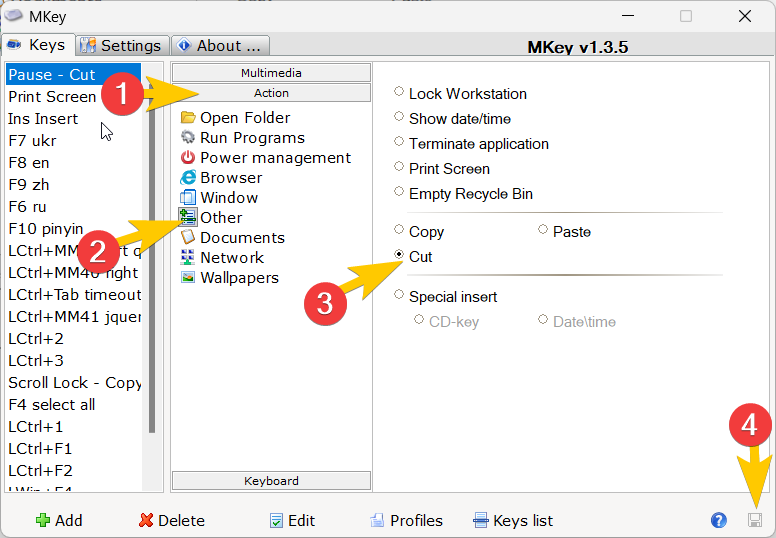Click the Wallpapers picture icon
Image resolution: width=776 pixels, height=538 pixels.
[188, 277]
